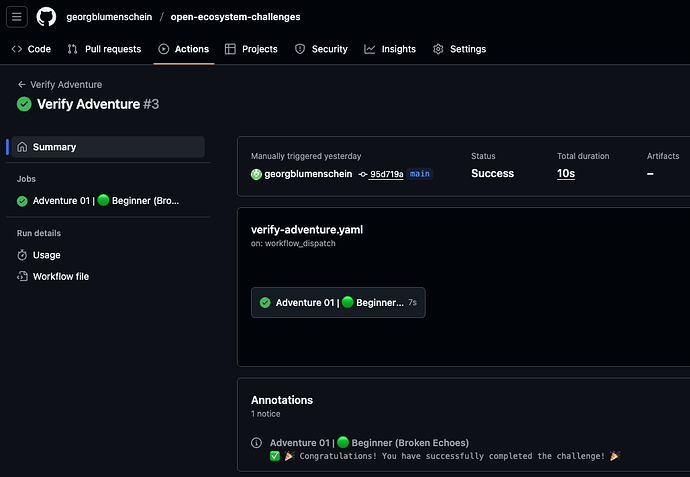Open the hamburger navigation menu
Image resolution: width=690 pixels, height=477 pixels.
pos(17,17)
